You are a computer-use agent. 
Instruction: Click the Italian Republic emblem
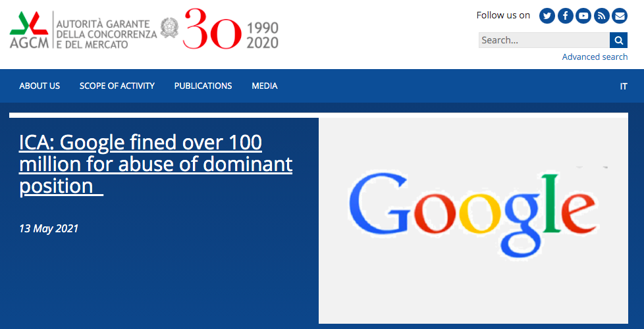click(x=169, y=28)
